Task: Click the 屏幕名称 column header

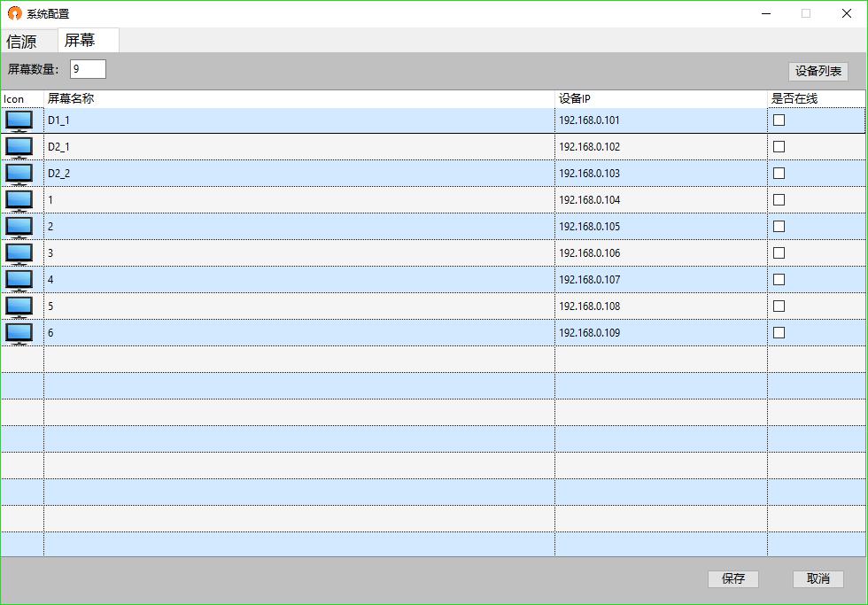Action: tap(71, 98)
